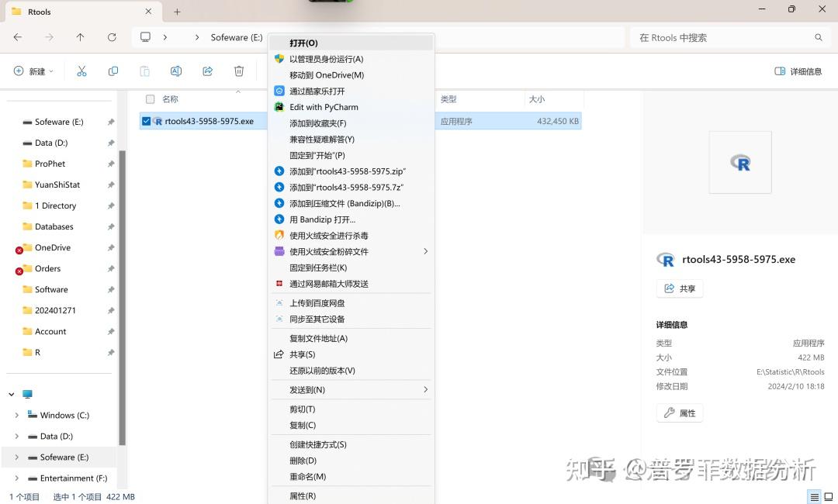Collapse the Windows (C:) tree item
The image size is (838, 504).
(17, 415)
